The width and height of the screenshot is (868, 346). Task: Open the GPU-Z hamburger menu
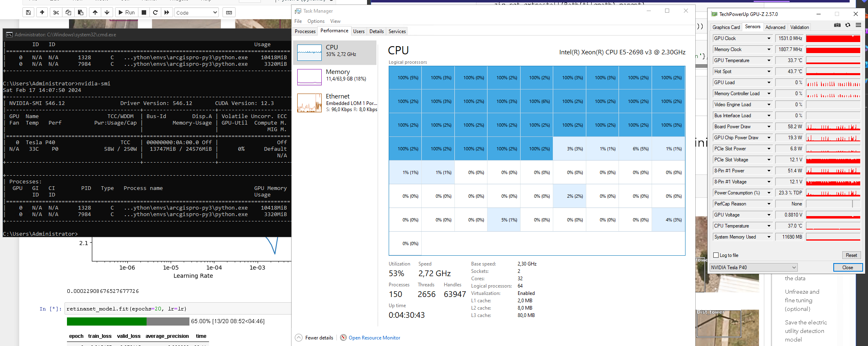859,25
